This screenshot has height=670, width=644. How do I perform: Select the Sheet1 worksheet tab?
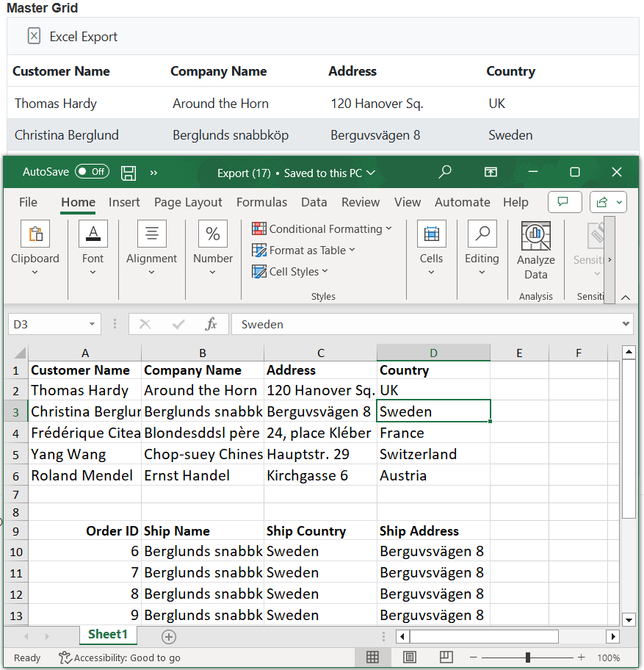pos(108,635)
